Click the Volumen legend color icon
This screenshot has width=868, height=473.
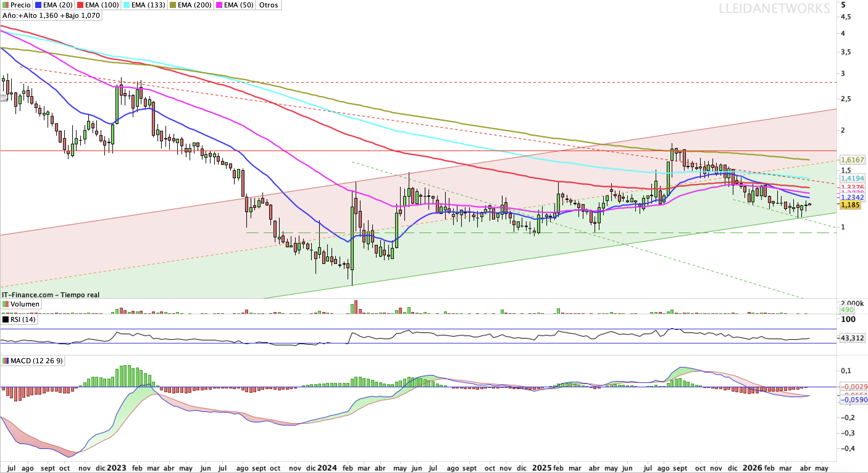(x=6, y=304)
